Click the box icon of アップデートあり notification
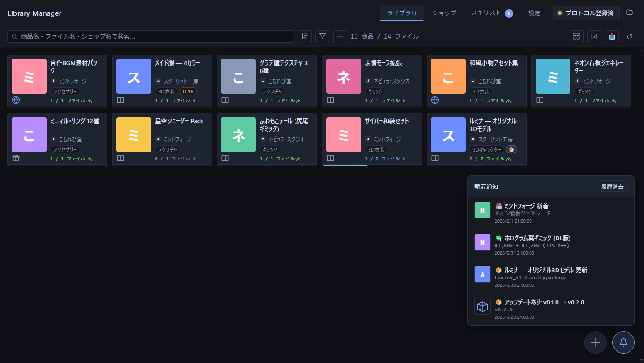 pos(483,306)
